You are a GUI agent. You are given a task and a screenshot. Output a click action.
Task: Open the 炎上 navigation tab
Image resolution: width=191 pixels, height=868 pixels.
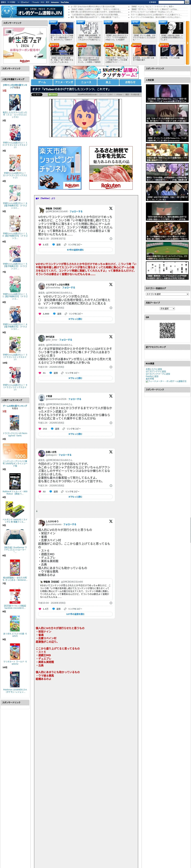[x=108, y=82]
